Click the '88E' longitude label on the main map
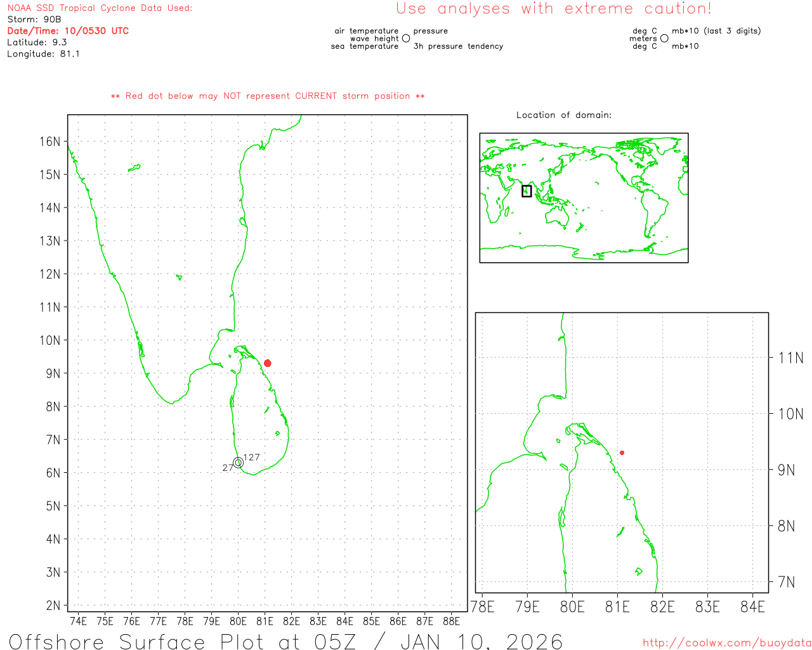The width and height of the screenshot is (812, 650). click(451, 621)
